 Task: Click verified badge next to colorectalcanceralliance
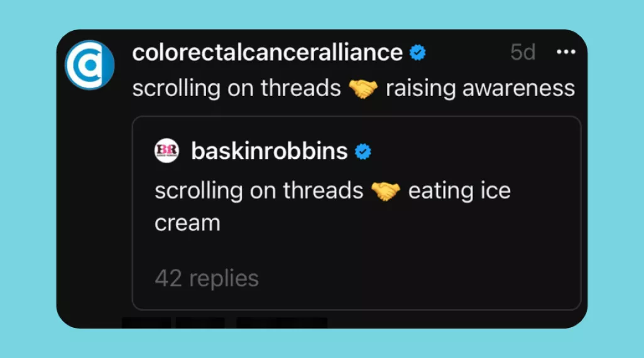[x=417, y=53]
